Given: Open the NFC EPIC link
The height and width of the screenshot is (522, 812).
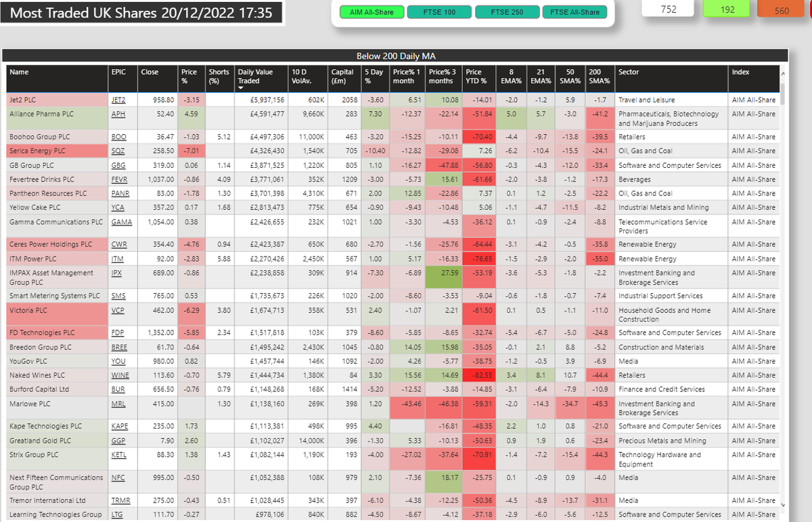Looking at the screenshot, I should coord(118,478).
